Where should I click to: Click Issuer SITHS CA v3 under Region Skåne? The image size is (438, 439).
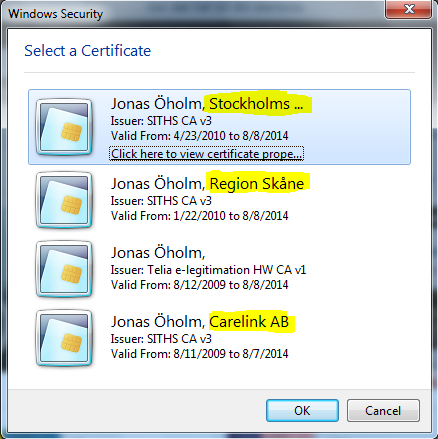click(x=161, y=201)
